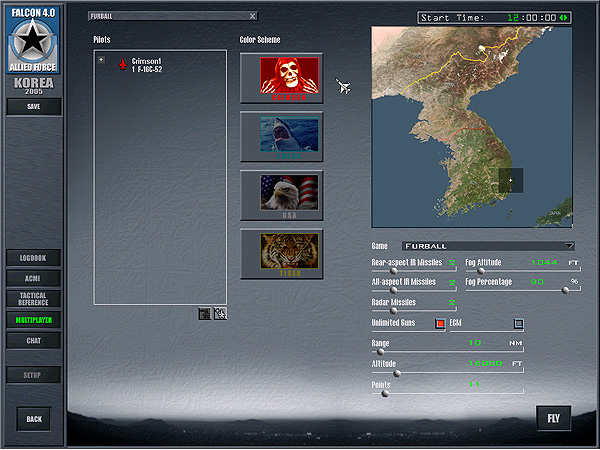
Task: Select the Crimson1 pilot entry
Action: pyautogui.click(x=147, y=61)
